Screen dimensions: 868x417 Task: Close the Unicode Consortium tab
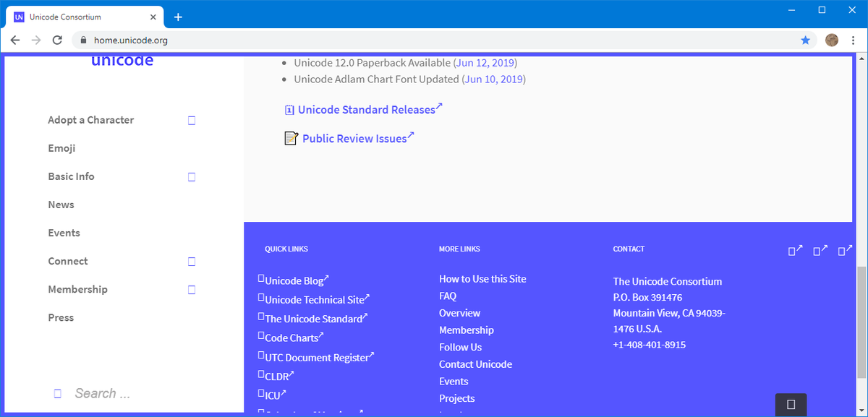coord(154,17)
